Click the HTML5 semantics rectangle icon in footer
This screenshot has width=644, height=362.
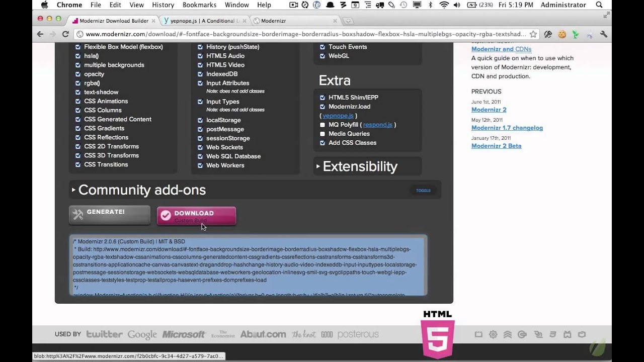point(478,334)
